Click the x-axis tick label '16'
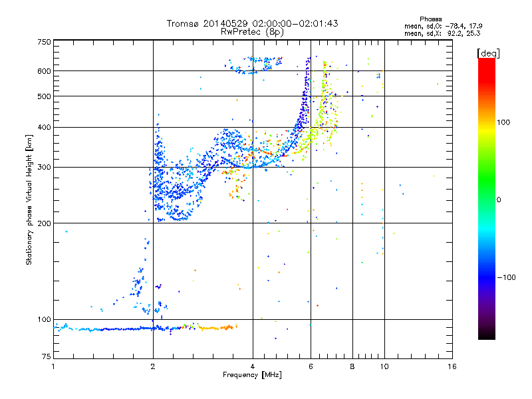532x399 pixels. click(x=452, y=366)
